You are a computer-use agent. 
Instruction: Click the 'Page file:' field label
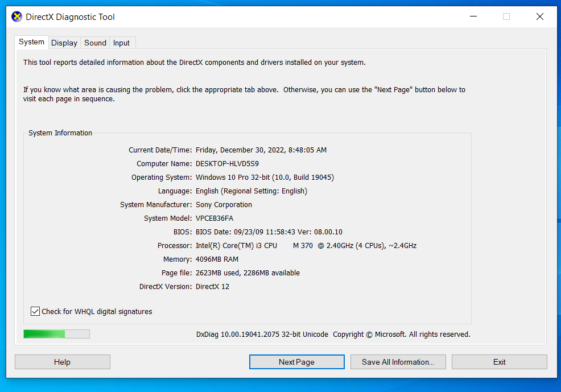177,273
